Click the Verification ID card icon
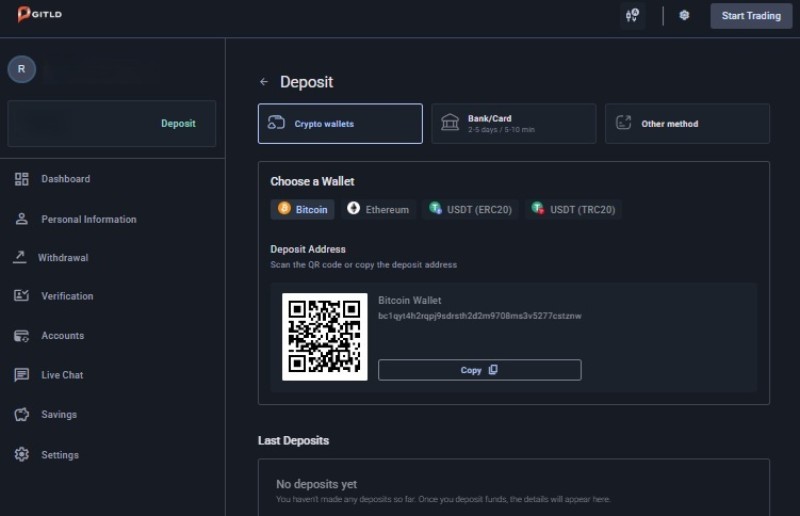This screenshot has height=516, width=800. [22, 296]
